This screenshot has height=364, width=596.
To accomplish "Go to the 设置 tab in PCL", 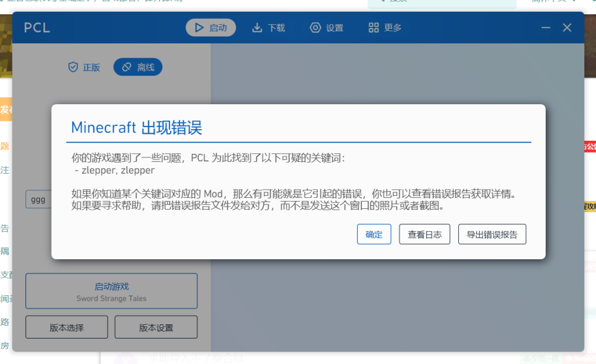I will point(327,28).
